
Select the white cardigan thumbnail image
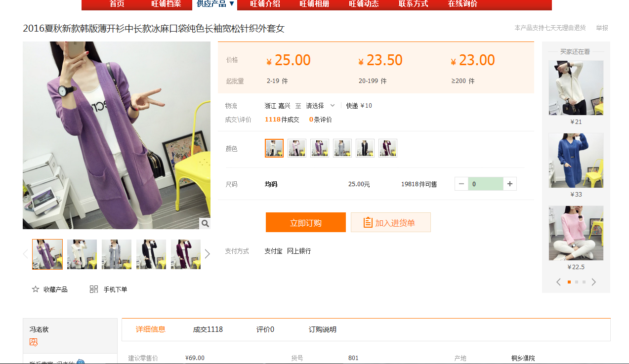click(82, 254)
